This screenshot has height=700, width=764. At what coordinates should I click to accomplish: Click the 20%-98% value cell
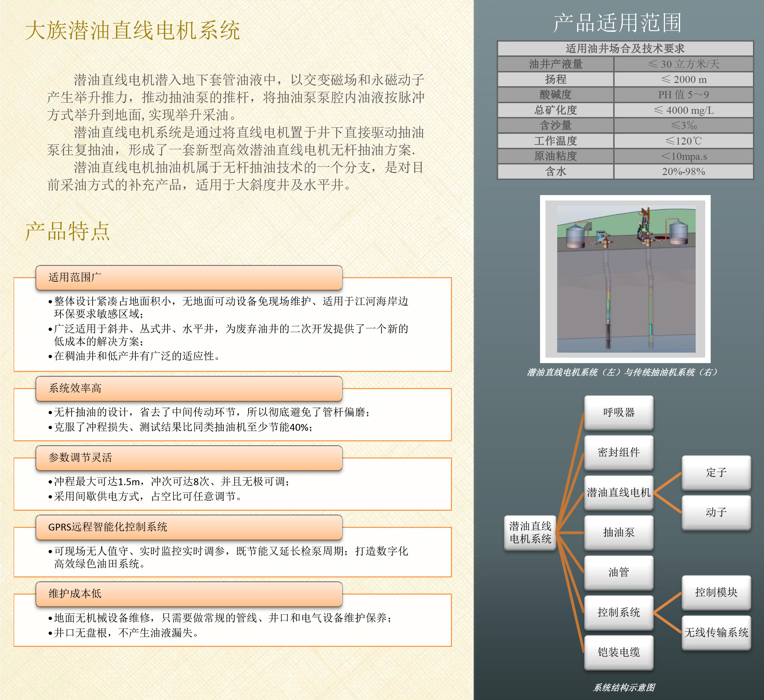click(684, 171)
